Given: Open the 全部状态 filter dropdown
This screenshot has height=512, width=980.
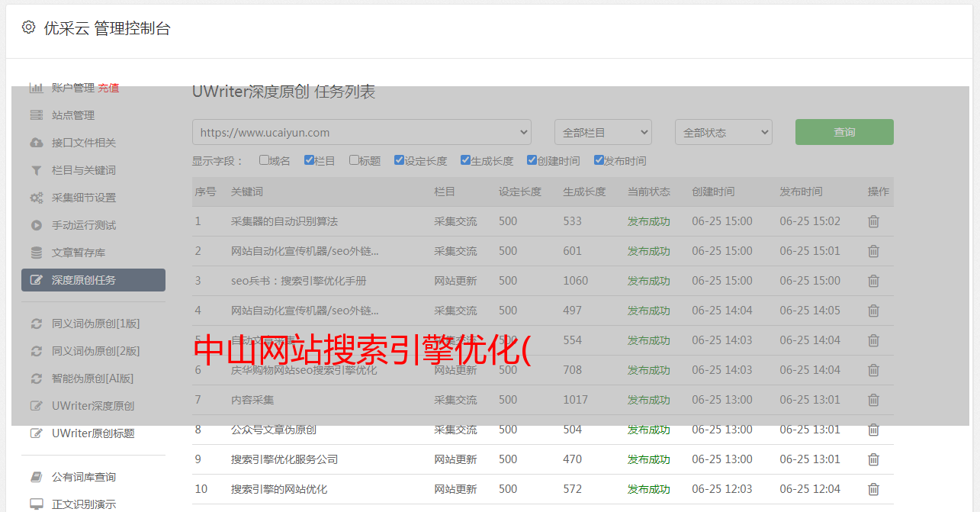Looking at the screenshot, I should point(723,132).
